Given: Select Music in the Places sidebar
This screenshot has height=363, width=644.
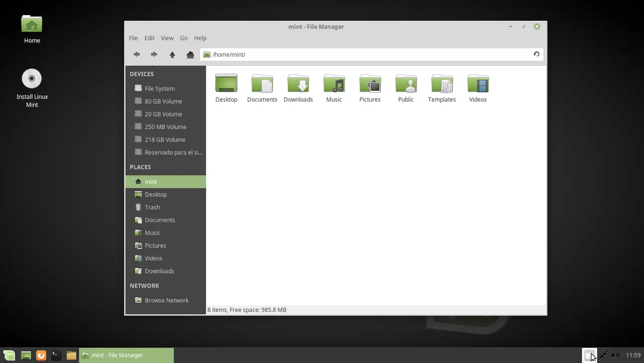Looking at the screenshot, I should [166, 233].
